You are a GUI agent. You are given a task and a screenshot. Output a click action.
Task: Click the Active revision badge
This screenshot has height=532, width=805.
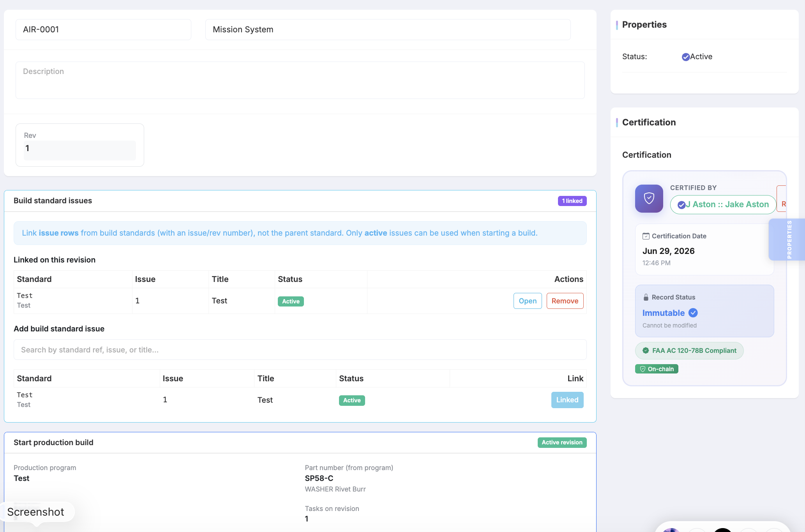click(x=562, y=442)
